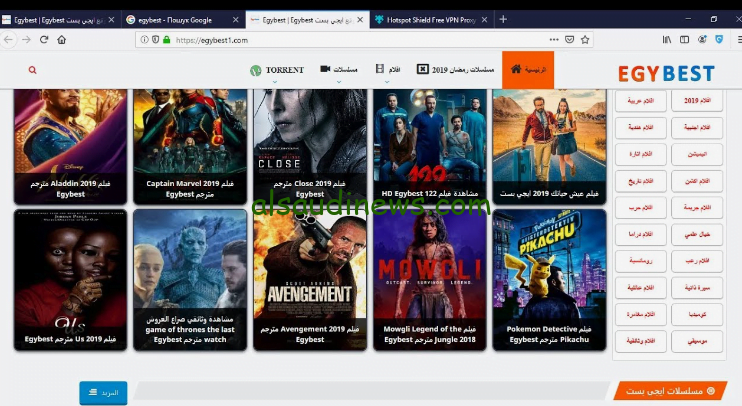Save page to Pocket icon

pyautogui.click(x=570, y=40)
